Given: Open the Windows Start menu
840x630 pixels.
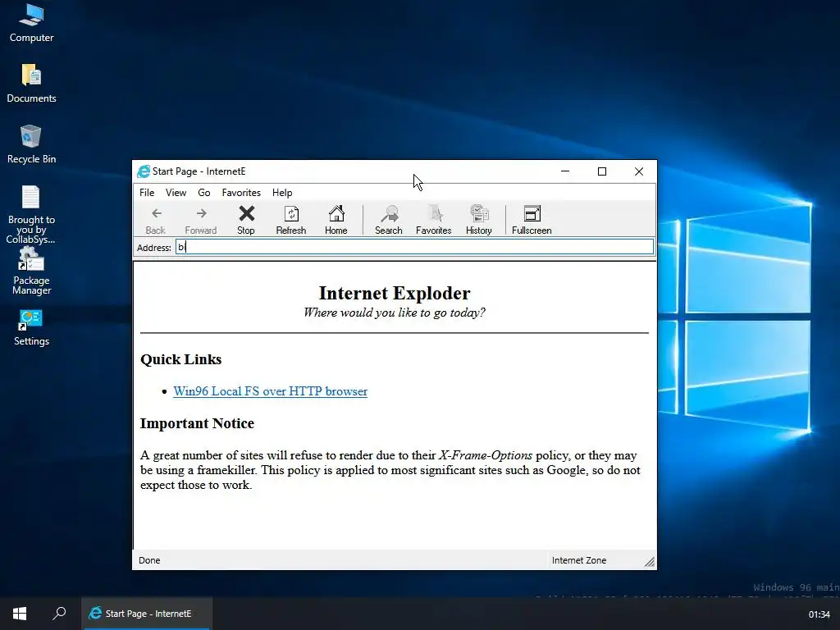Looking at the screenshot, I should coord(20,614).
